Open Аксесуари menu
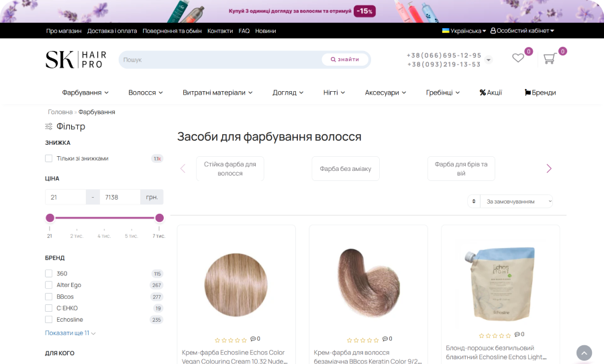This screenshot has height=364, width=604. click(386, 93)
